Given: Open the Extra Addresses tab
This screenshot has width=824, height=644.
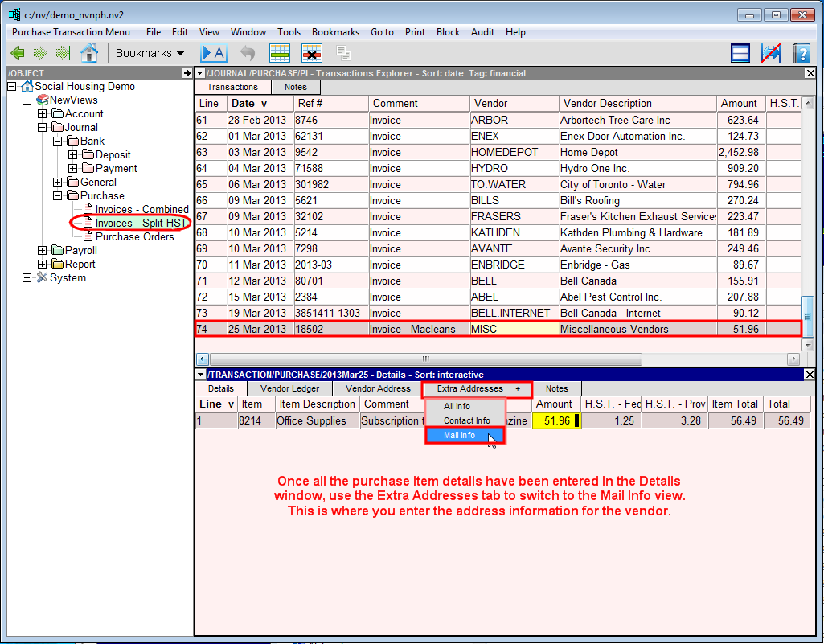Looking at the screenshot, I should [x=478, y=388].
